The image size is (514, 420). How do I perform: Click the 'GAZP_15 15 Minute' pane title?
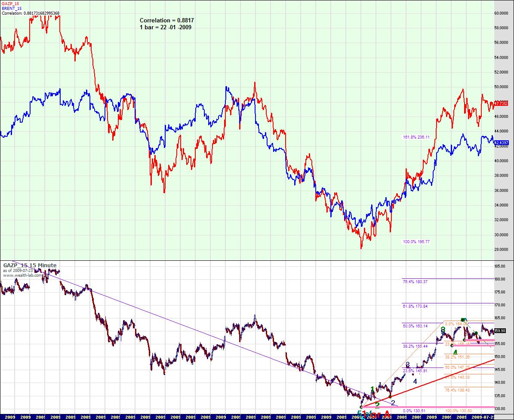pos(30,265)
